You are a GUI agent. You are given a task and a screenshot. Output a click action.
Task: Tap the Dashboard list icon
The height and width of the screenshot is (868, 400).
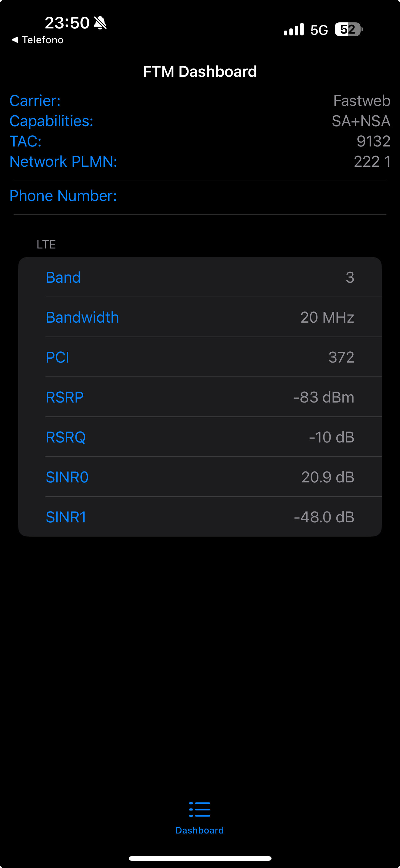[199, 809]
